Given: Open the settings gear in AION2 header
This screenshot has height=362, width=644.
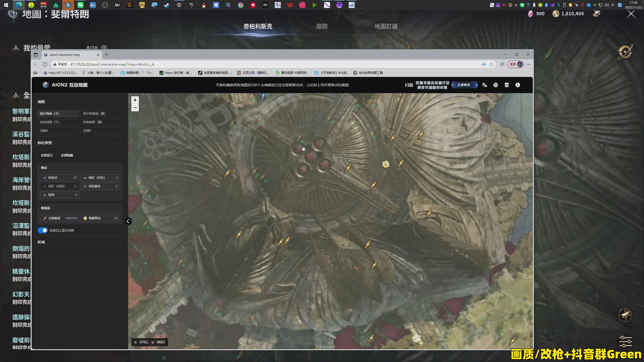Looking at the screenshot, I should pos(496,85).
